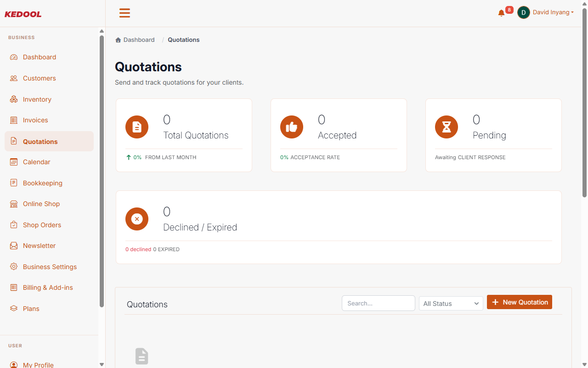Focus the Search quotations input field
The height and width of the screenshot is (368, 588).
point(379,303)
